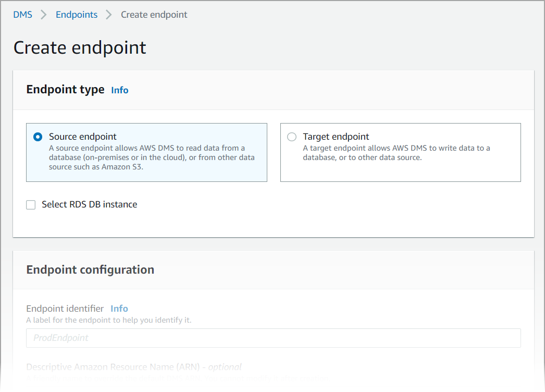Navigate to DMS via breadcrumb

[x=22, y=15]
